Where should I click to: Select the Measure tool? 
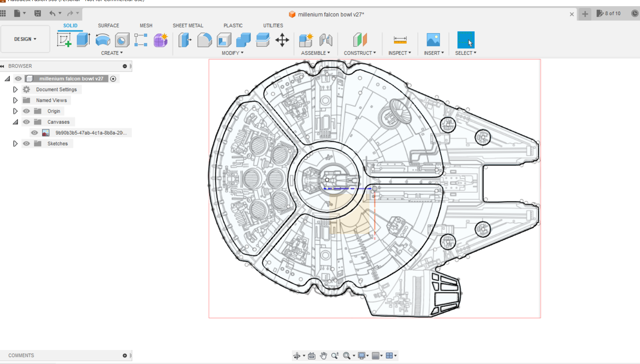click(x=400, y=40)
